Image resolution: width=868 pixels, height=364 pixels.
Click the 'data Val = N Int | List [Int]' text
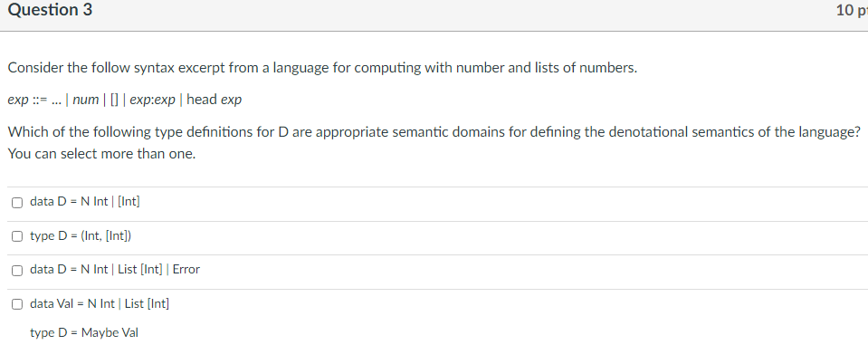point(100,303)
